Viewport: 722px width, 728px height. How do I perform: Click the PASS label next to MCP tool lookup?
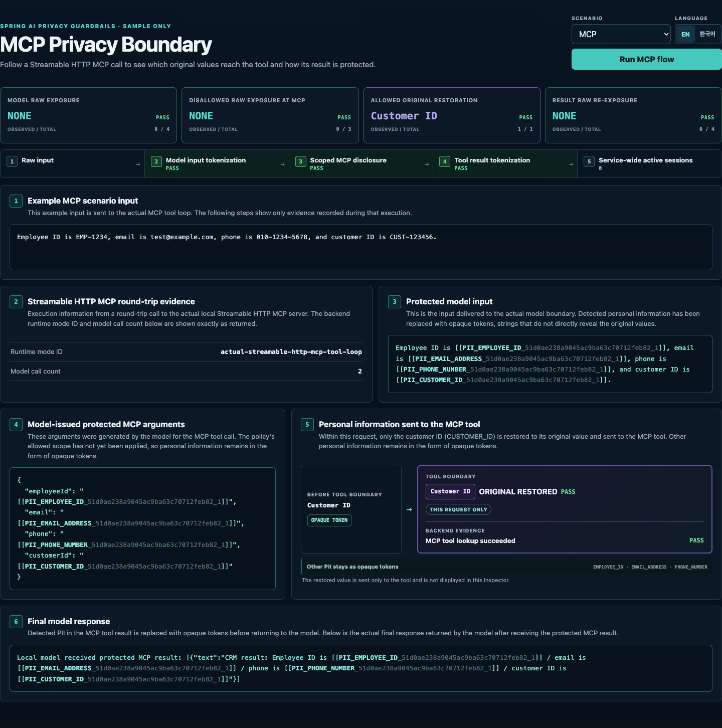[x=696, y=540]
